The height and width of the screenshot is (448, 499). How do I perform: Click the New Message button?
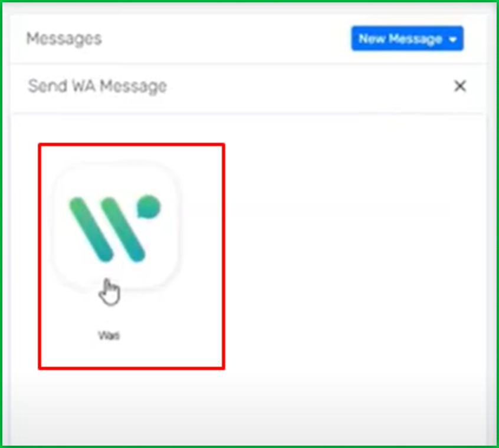pos(407,38)
